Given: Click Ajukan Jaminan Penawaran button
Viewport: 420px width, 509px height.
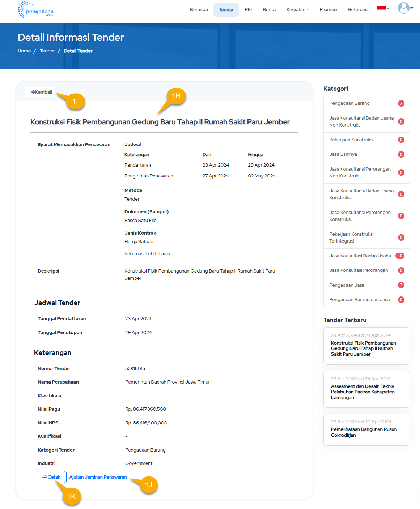Looking at the screenshot, I should pos(98,477).
